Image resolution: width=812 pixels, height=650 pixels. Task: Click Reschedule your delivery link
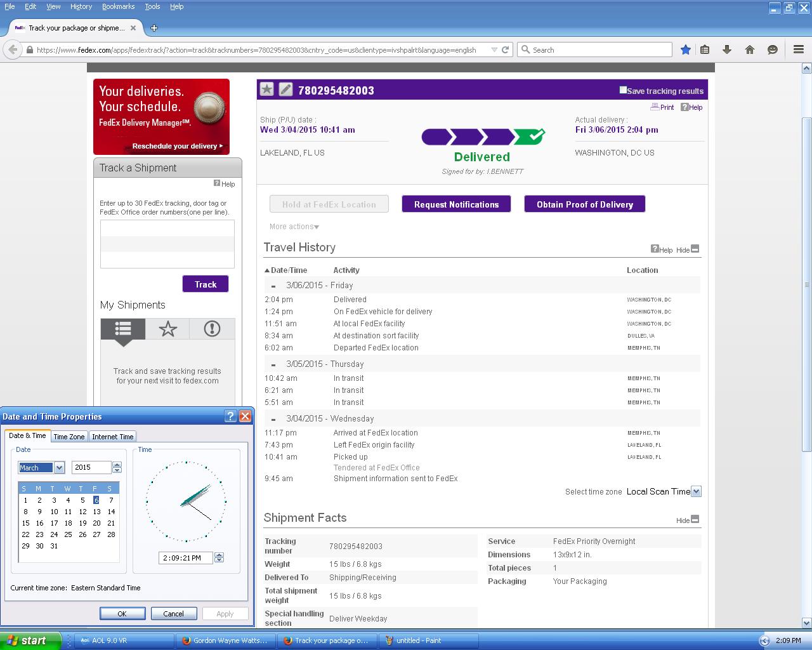coord(177,146)
